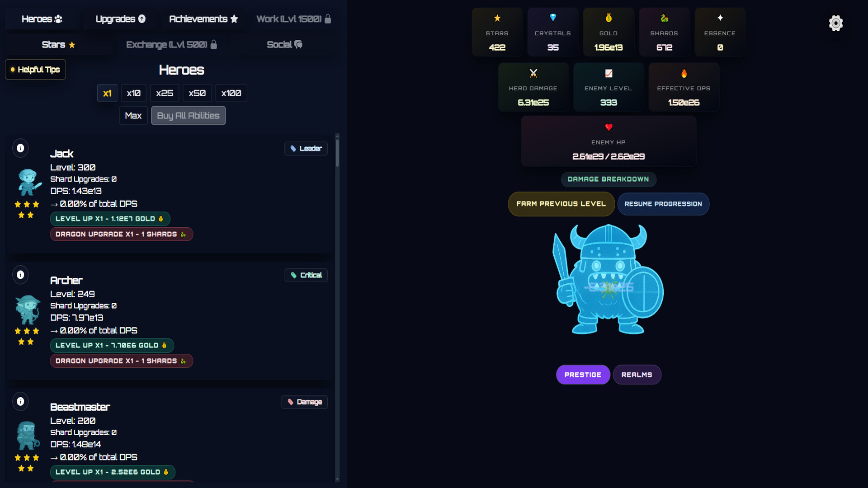Click the Hero Damage crossed-swords icon
Image resolution: width=868 pixels, height=488 pixels.
tap(533, 73)
